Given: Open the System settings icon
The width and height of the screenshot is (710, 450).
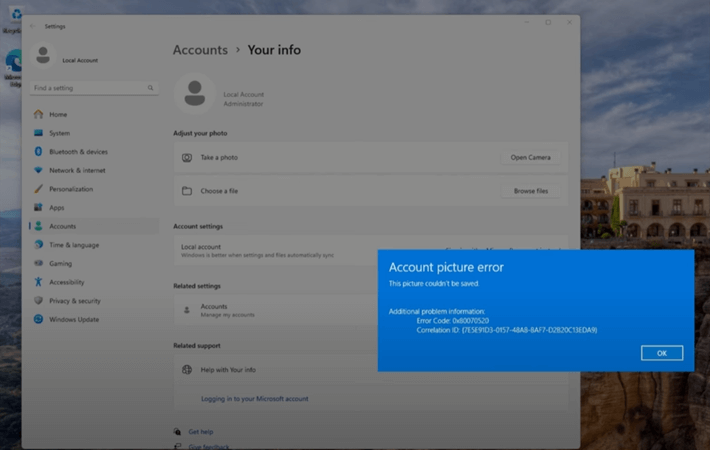Looking at the screenshot, I should [x=38, y=133].
